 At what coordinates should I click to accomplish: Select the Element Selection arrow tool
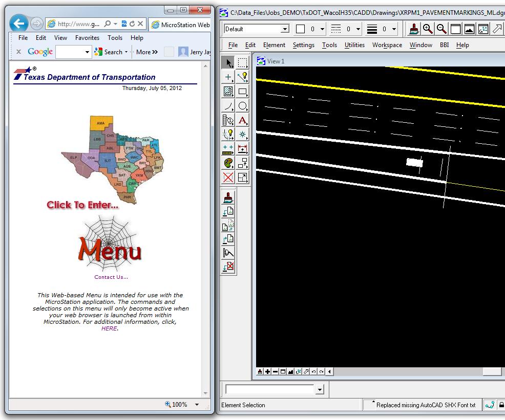click(x=228, y=63)
